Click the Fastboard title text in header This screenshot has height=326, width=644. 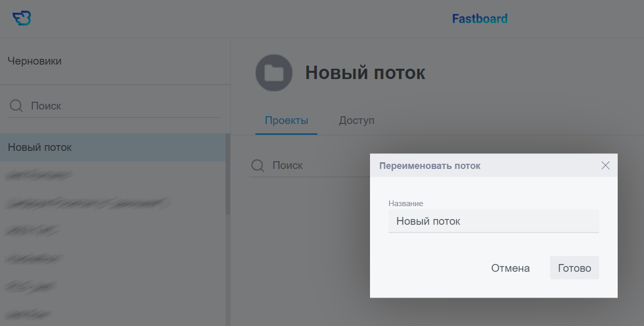[x=479, y=19]
